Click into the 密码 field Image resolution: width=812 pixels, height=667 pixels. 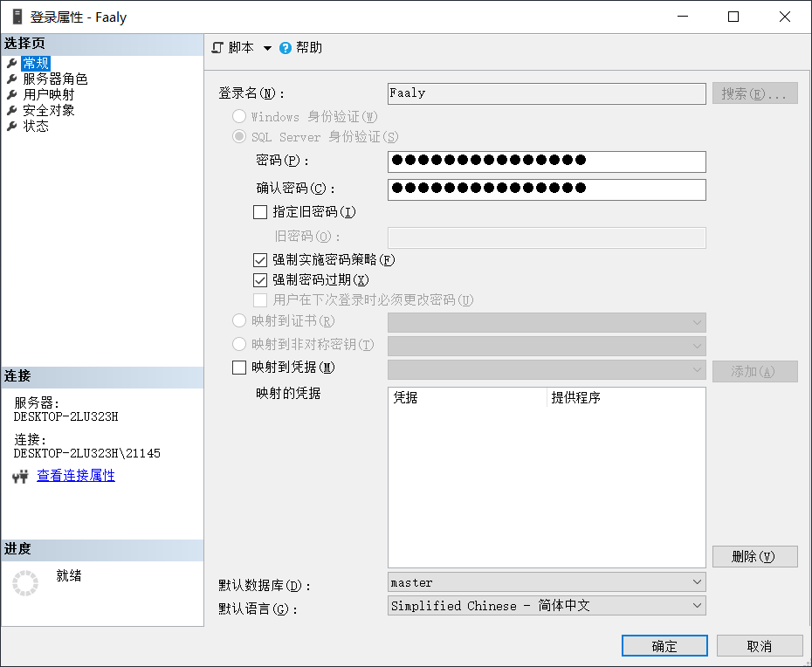547,162
